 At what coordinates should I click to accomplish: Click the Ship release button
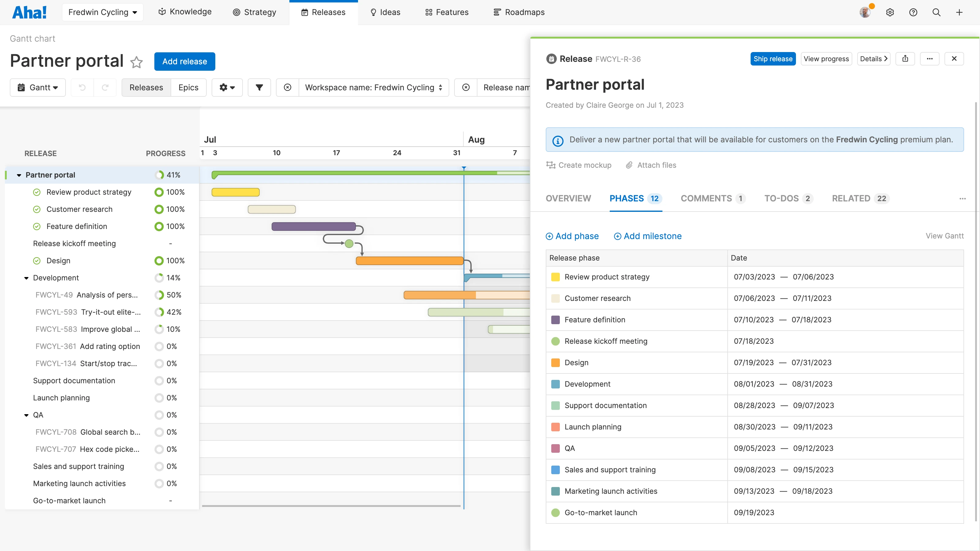(x=773, y=58)
